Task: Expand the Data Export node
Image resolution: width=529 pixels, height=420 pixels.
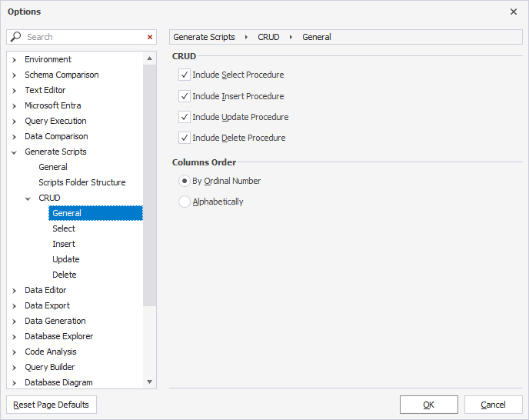Action: [14, 306]
